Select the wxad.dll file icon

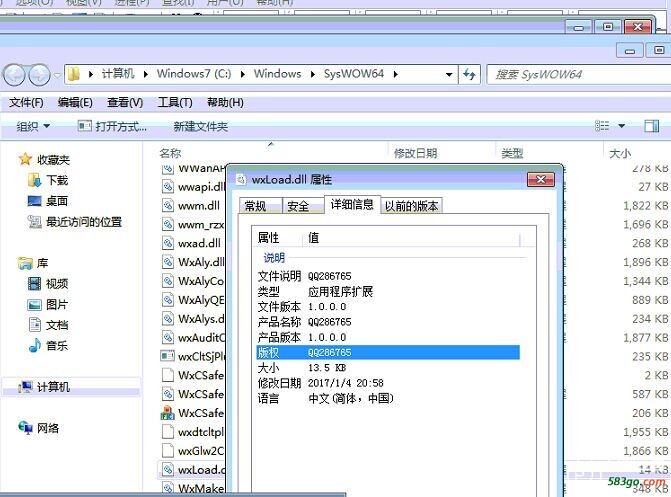click(168, 243)
